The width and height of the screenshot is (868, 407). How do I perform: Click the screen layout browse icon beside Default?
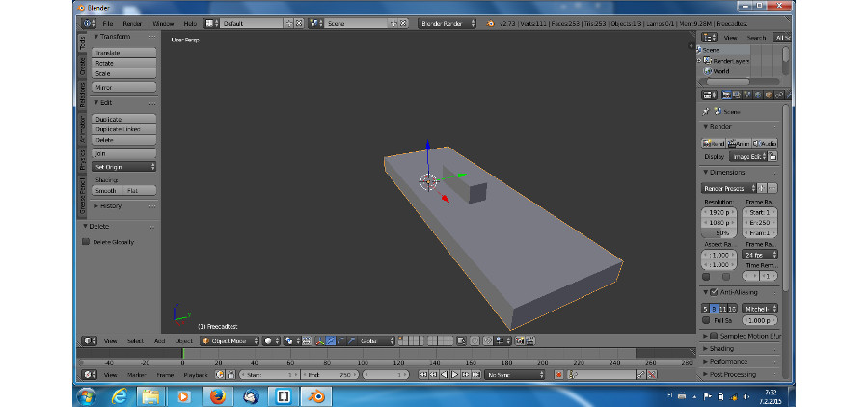pos(210,22)
